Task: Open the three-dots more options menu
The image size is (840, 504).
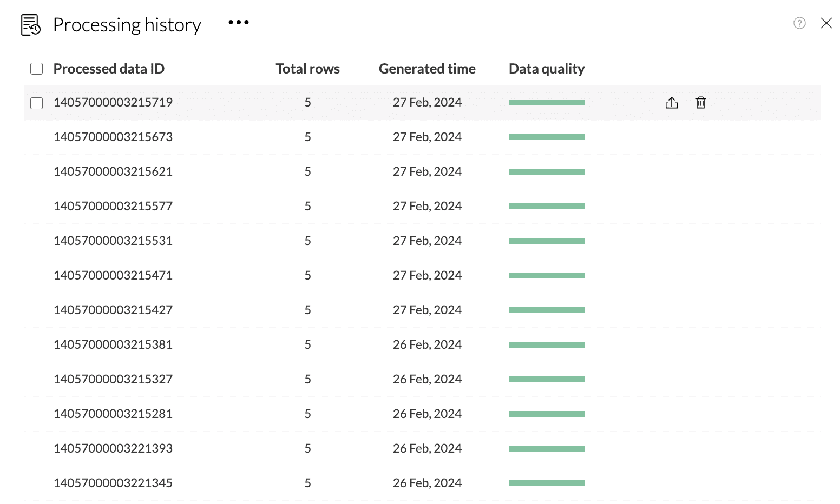Action: pyautogui.click(x=239, y=23)
